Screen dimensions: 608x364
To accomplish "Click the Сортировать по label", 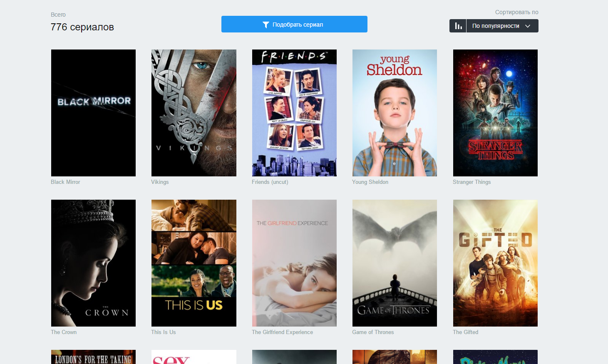I will click(x=516, y=12).
